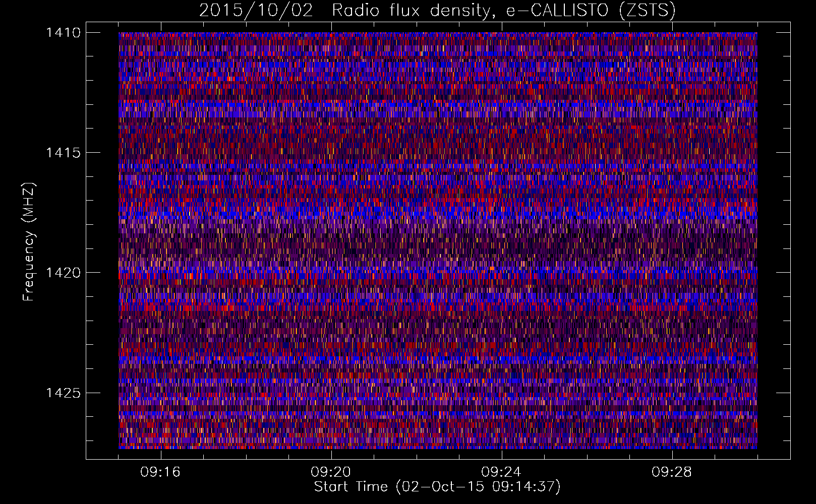
Task: Click the 'Frequency (MHZ)' axis label
Action: pos(29,242)
